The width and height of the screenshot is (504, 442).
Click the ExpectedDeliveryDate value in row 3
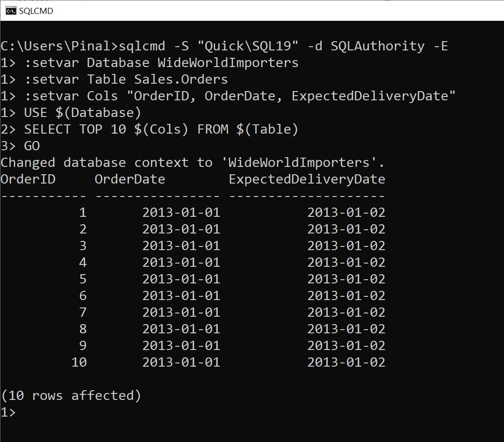(346, 246)
